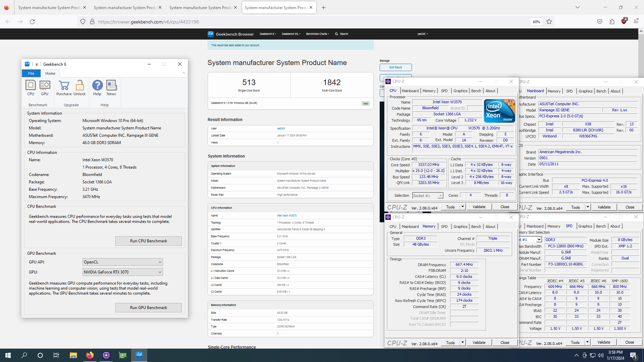The image size is (644, 362).
Task: Go back in Firefox browser
Action: pyautogui.click(x=8, y=22)
